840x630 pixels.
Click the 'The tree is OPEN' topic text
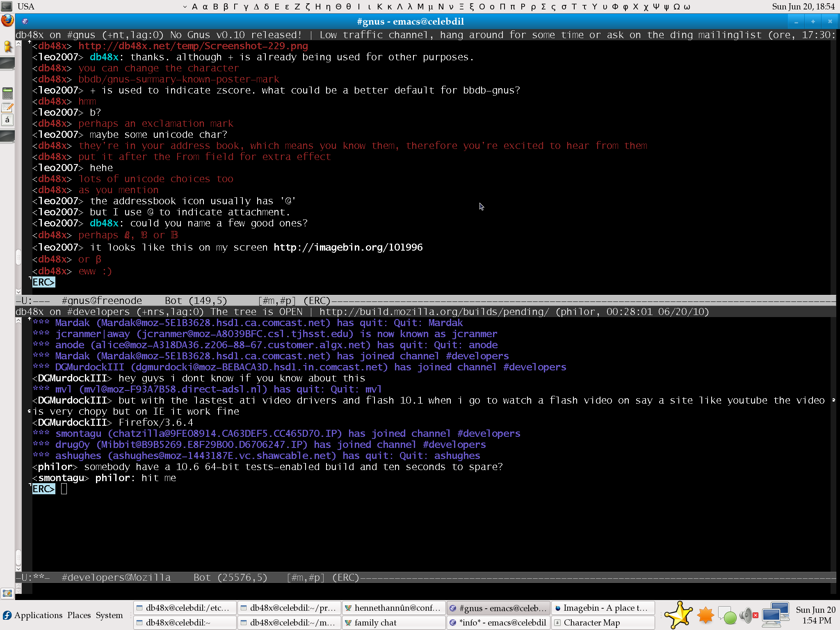(x=256, y=312)
